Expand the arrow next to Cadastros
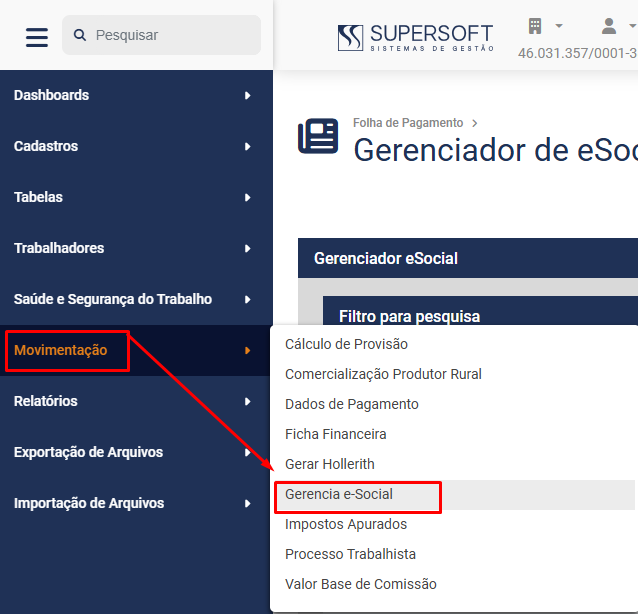The height and width of the screenshot is (614, 638). point(247,146)
